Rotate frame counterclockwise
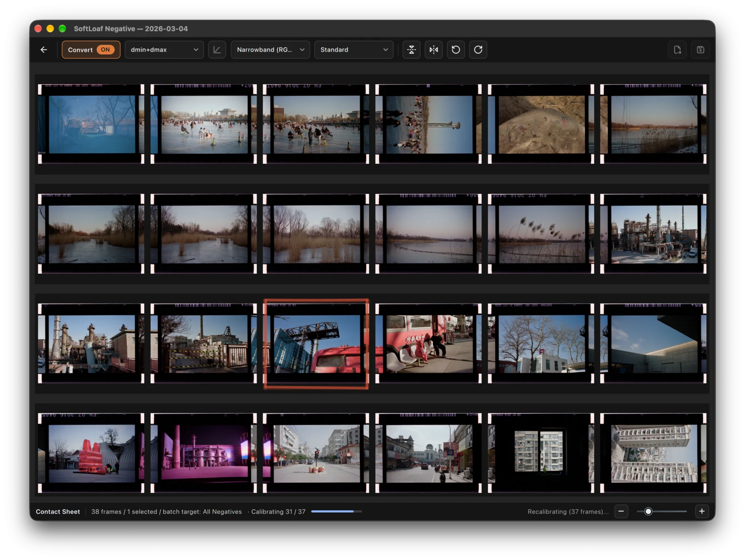The image size is (745, 560). coord(456,50)
